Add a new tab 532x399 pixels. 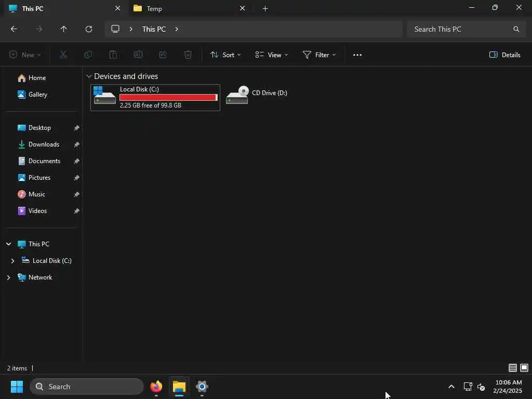(x=265, y=8)
